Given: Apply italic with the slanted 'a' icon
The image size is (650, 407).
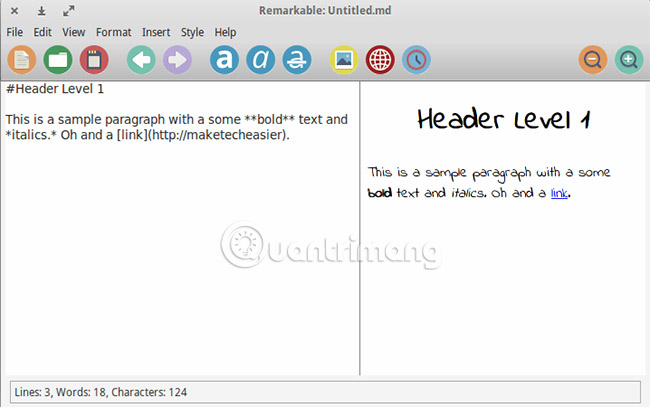Looking at the screenshot, I should 260,60.
